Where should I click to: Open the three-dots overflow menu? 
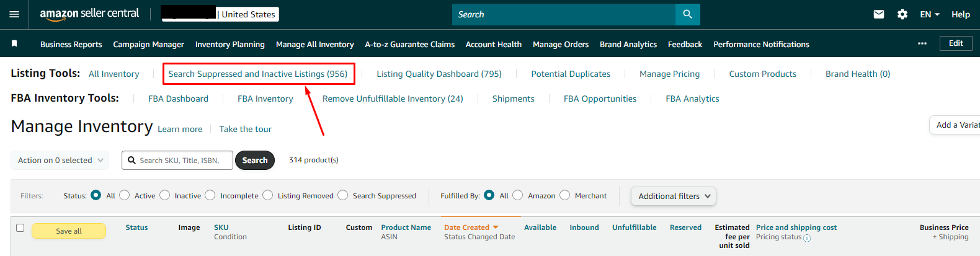coord(922,43)
